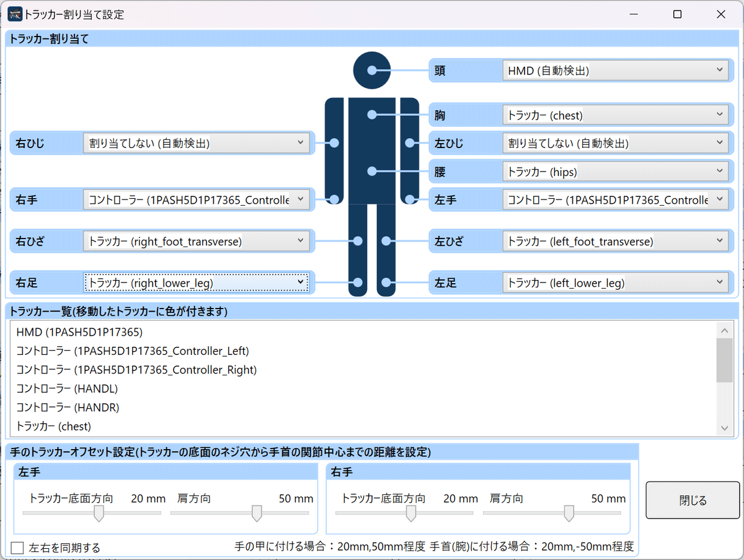Click the 右ひじ elbow node on figure
This screenshot has height=560, width=744.
click(x=334, y=143)
